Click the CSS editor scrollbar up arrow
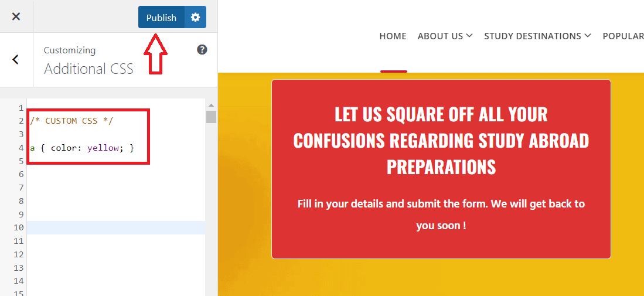This screenshot has height=296, width=644. pyautogui.click(x=211, y=106)
